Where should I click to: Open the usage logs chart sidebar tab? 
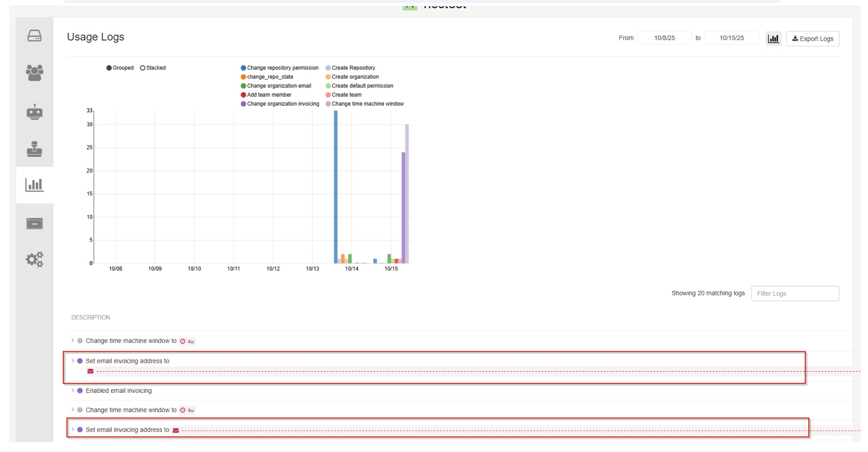pos(34,185)
